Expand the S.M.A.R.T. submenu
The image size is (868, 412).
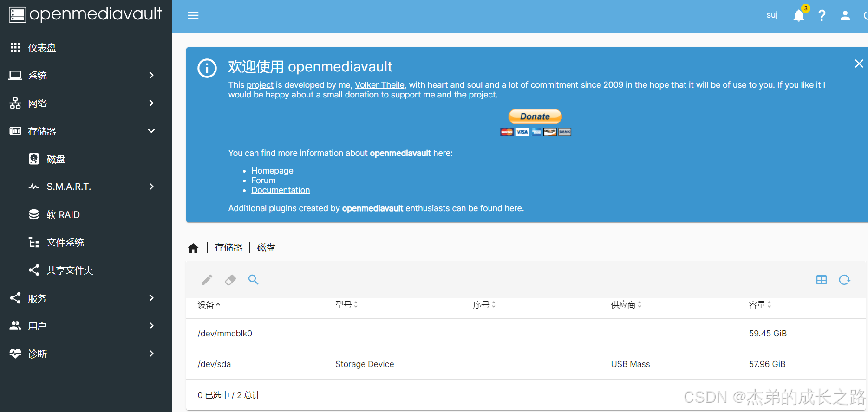coord(86,187)
